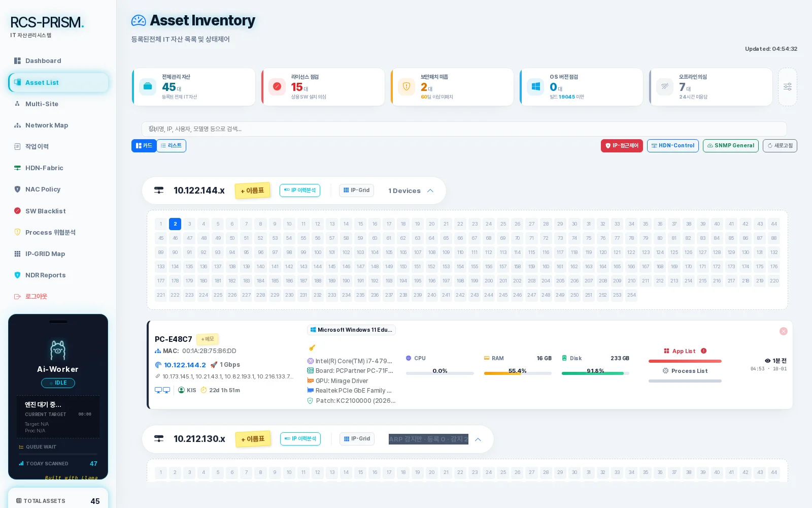This screenshot has height=508, width=812.
Task: Click the license check prohibited icon
Action: (277, 86)
